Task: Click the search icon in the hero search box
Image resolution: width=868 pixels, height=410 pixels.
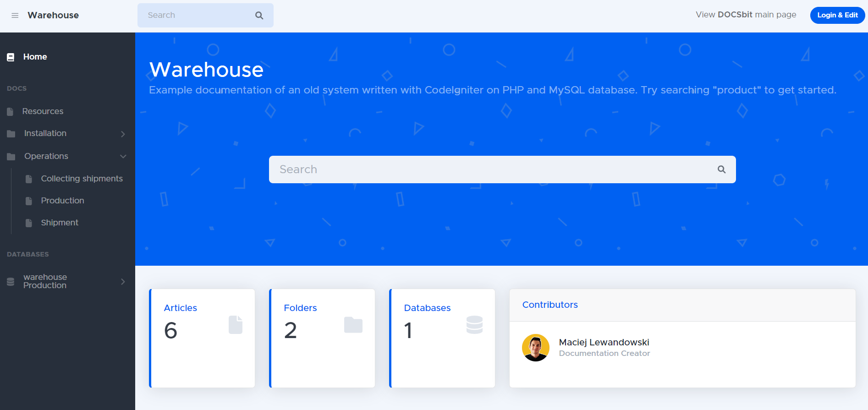Action: pos(721,169)
